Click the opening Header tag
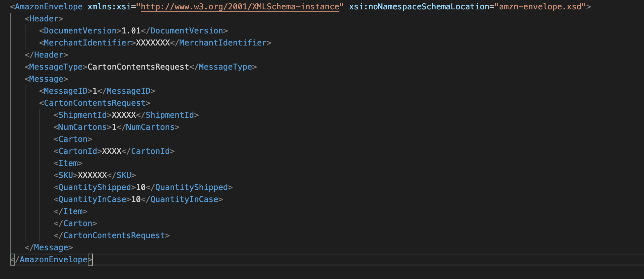 44,19
